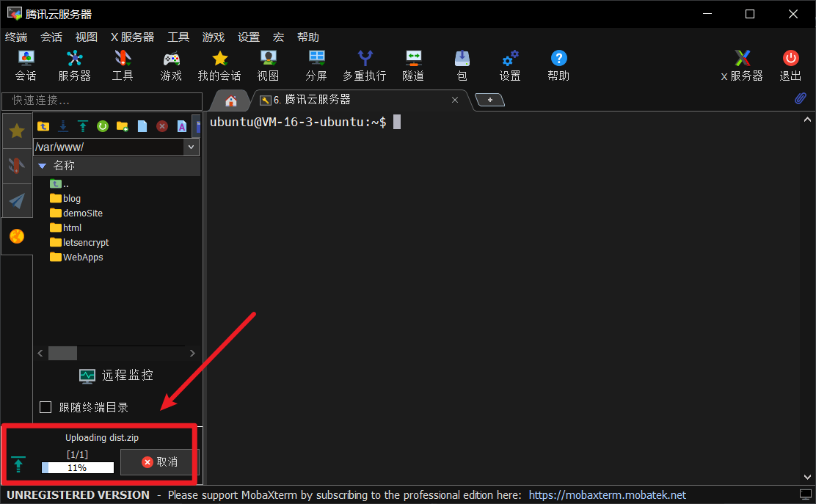Open the mobaxterm.mobatek.net link
Image resolution: width=816 pixels, height=504 pixels.
click(x=608, y=494)
